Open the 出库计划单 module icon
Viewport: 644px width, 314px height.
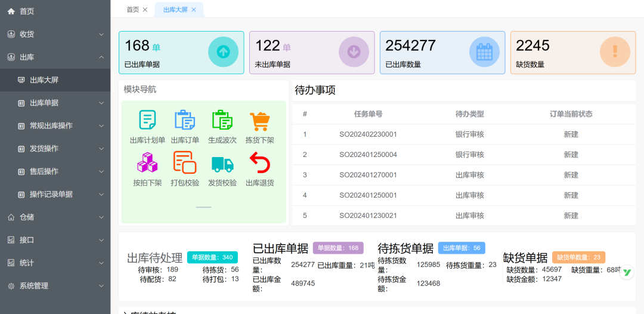147,121
